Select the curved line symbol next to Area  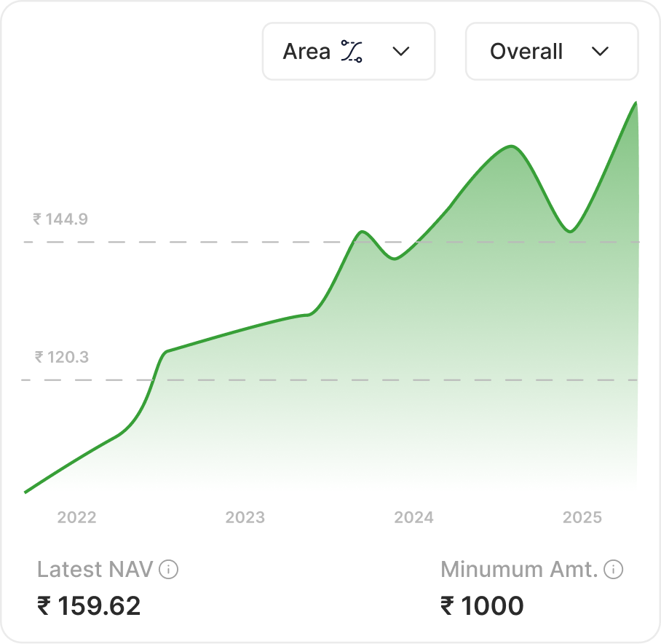[350, 51]
